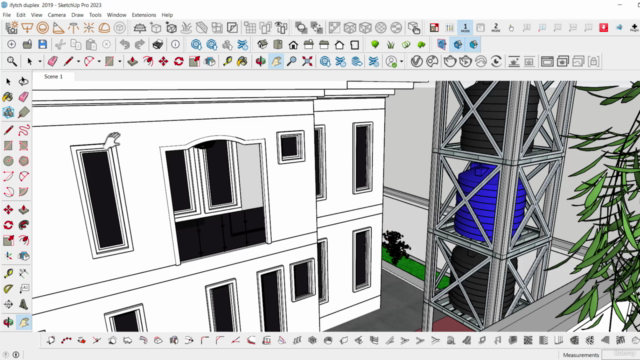Click the Measurements input box
Screen dimensions: 640x360
tap(620, 354)
